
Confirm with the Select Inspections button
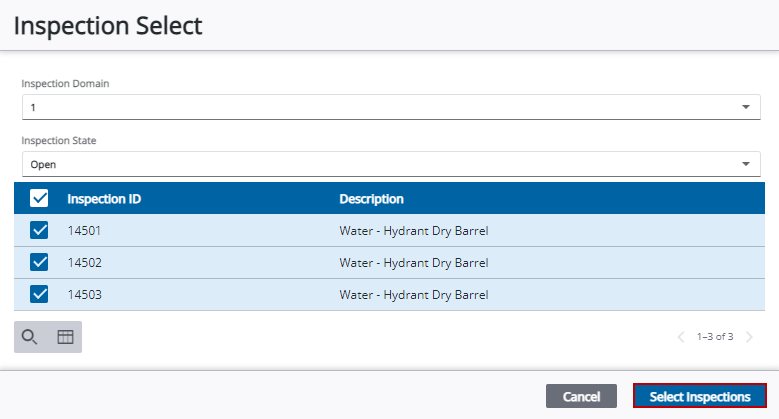coord(699,397)
